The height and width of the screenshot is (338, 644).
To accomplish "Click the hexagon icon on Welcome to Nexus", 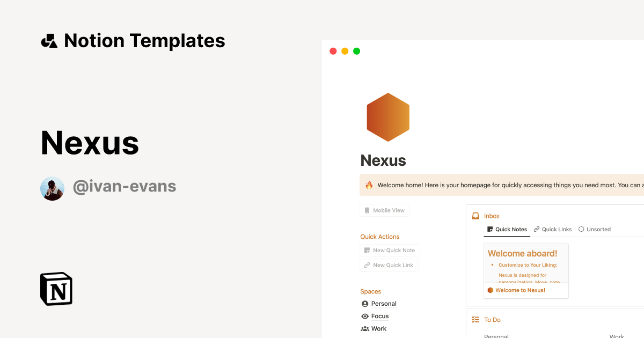I will 490,290.
